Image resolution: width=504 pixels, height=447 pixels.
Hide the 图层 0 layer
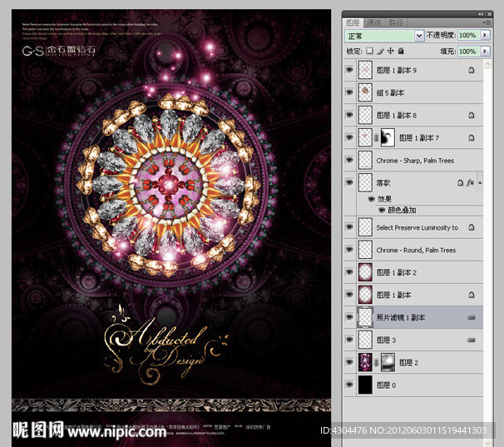[349, 385]
